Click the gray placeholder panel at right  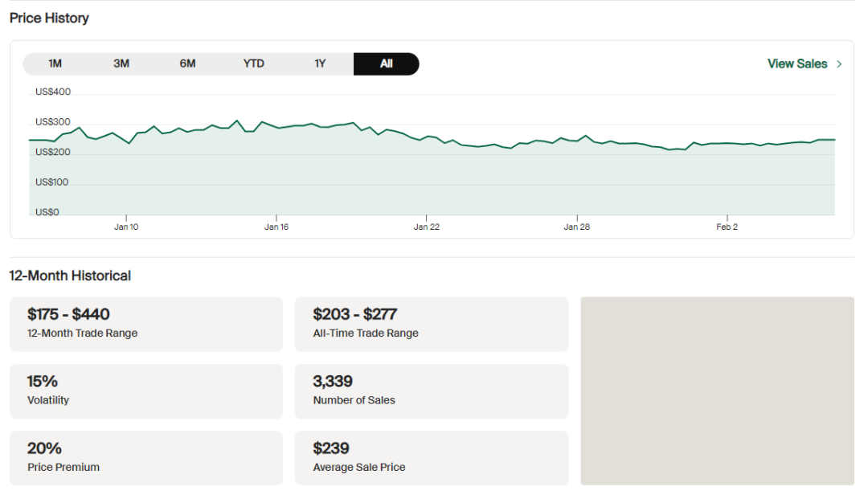pos(717,391)
